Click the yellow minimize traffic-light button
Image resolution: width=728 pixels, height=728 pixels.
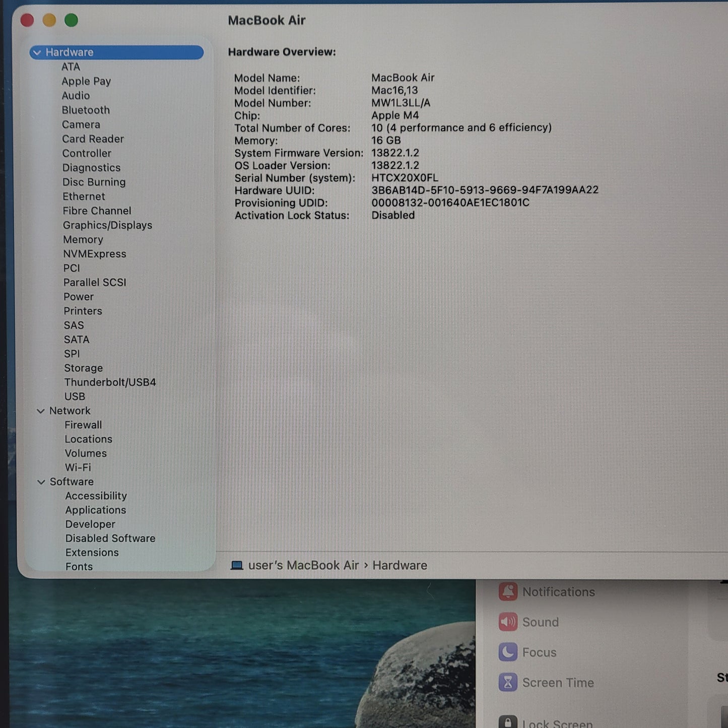[49, 20]
